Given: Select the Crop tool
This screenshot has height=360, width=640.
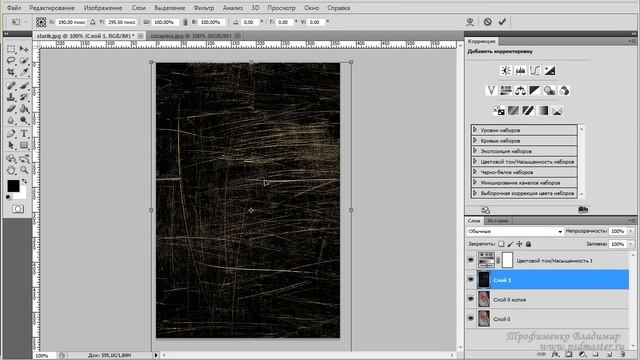Looking at the screenshot, I should point(11,72).
